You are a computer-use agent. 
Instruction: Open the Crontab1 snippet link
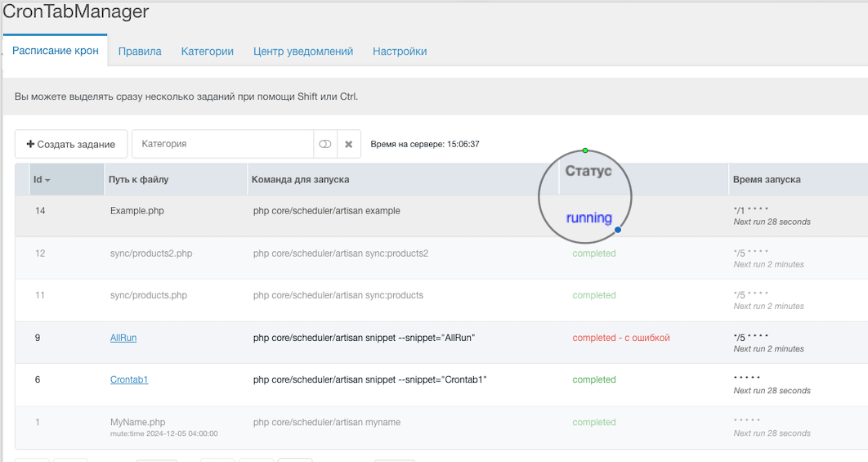point(129,379)
